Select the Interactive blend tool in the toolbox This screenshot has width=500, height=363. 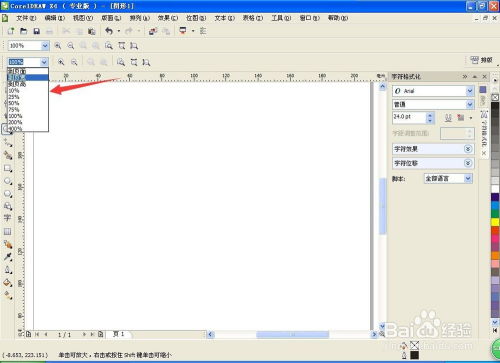coord(8,244)
